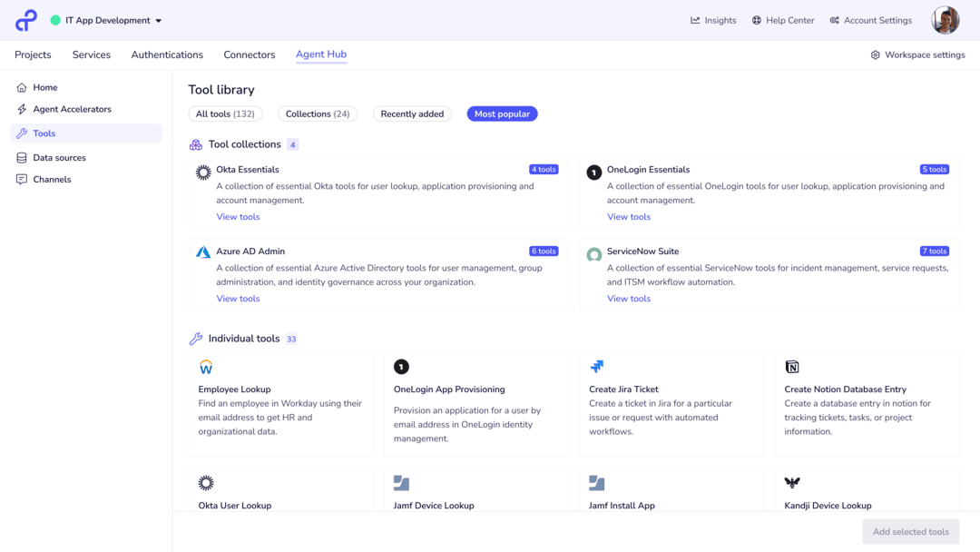This screenshot has height=552, width=980.
Task: Click the Add selected tools button
Action: click(911, 531)
